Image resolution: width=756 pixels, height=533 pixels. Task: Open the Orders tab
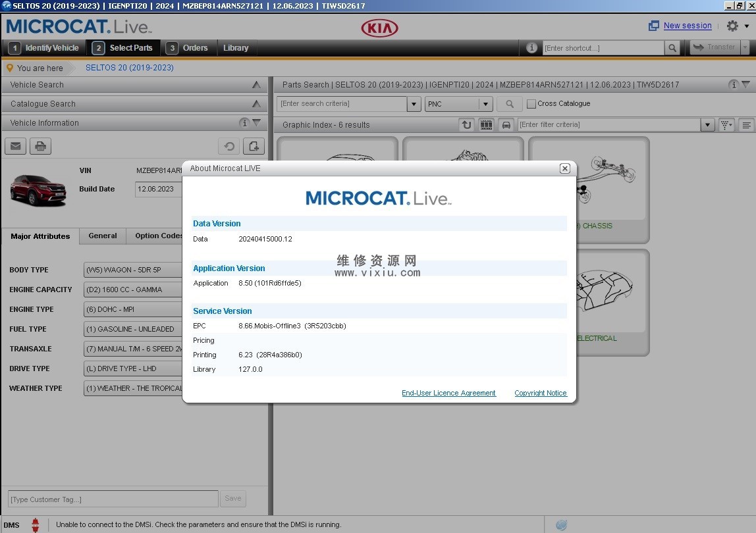[187, 48]
